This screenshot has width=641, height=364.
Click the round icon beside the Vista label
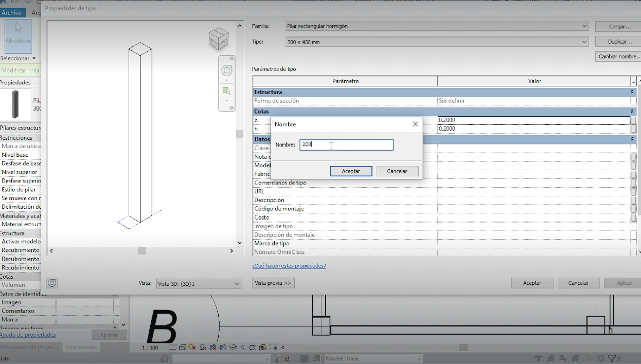[52, 283]
